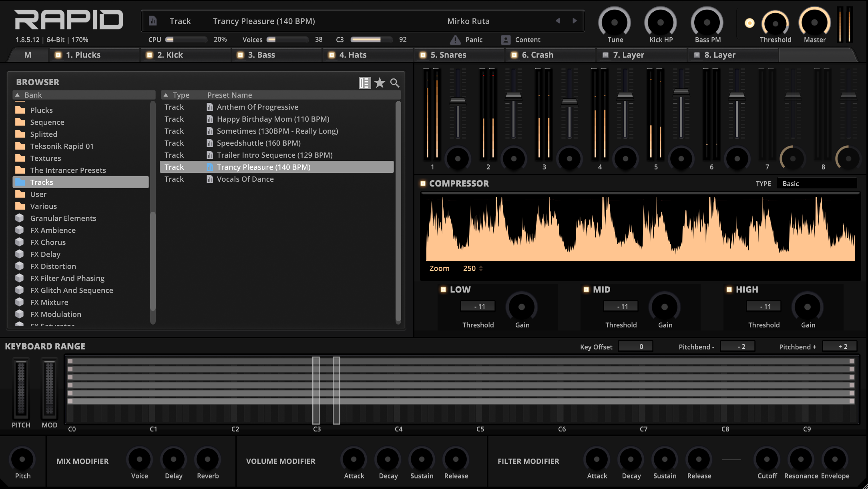
Task: Open the compressor TYPE Basic dropdown
Action: pos(817,183)
